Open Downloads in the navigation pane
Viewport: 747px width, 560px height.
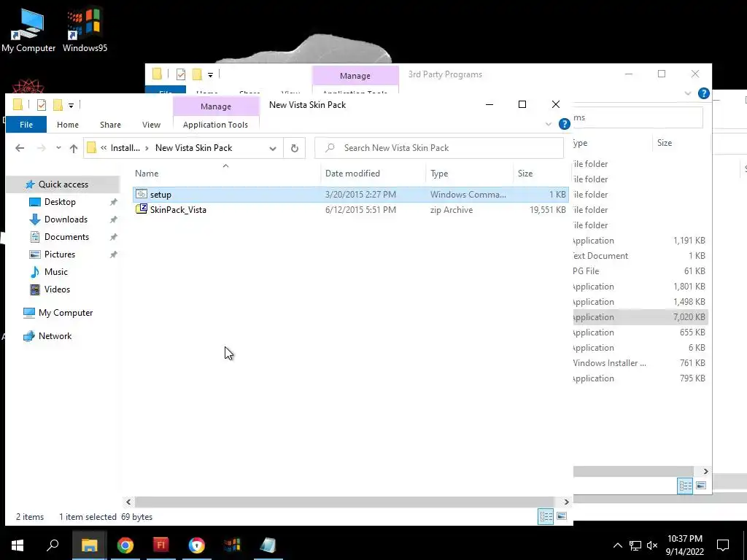(x=66, y=219)
